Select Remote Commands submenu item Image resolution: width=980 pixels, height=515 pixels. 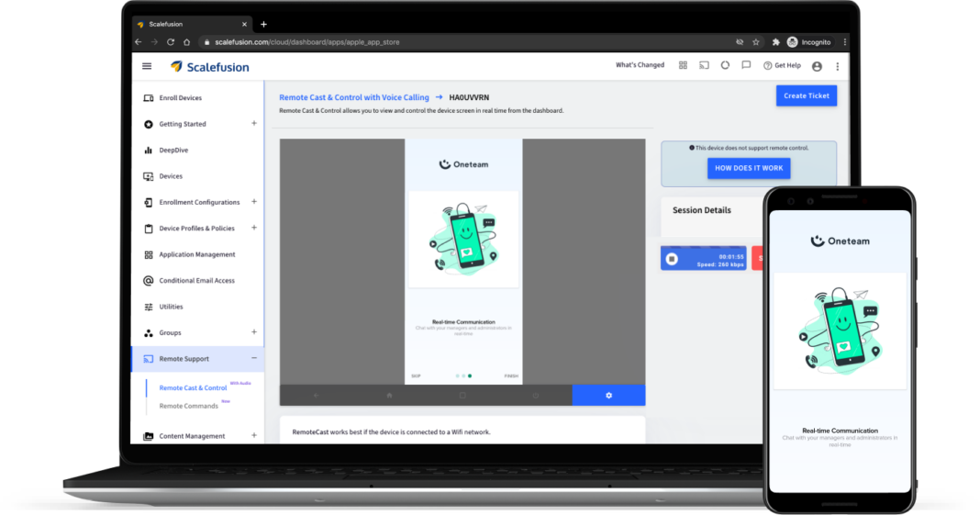[x=188, y=407]
